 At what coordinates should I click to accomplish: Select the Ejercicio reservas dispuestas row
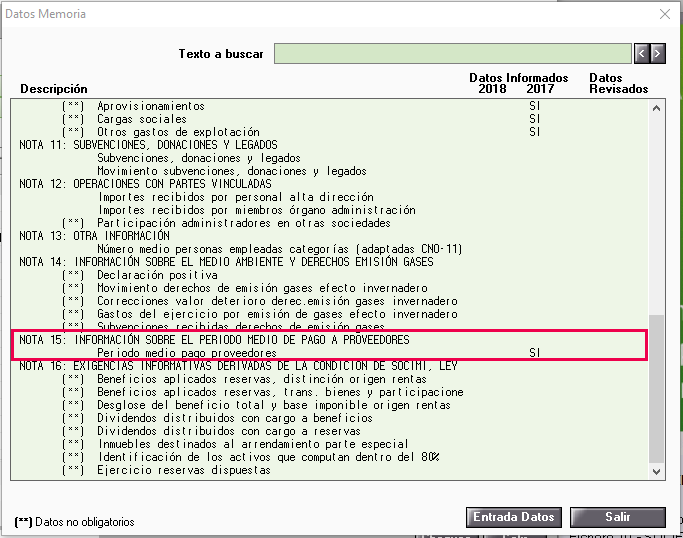(330, 470)
